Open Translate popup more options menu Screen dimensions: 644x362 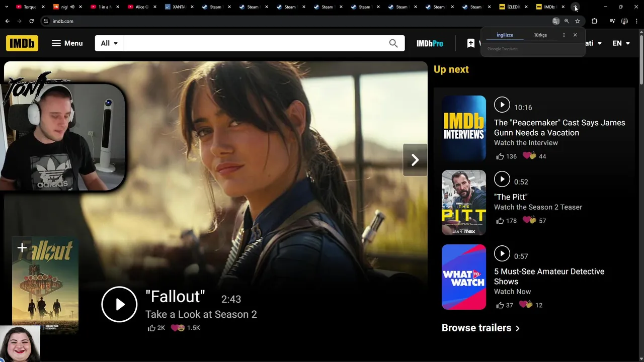[564, 35]
